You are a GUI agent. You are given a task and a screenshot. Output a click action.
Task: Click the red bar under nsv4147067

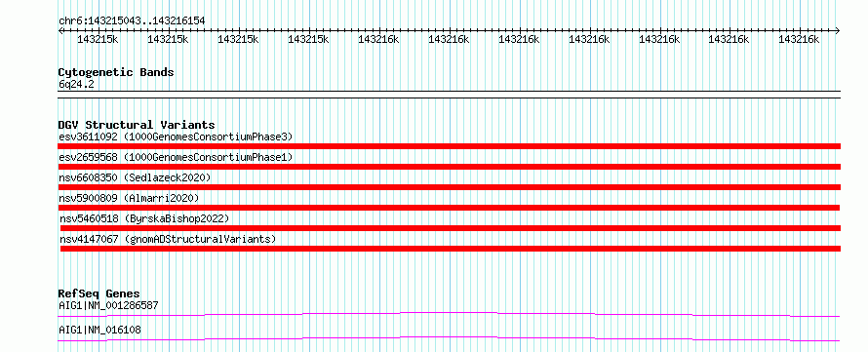click(x=451, y=249)
